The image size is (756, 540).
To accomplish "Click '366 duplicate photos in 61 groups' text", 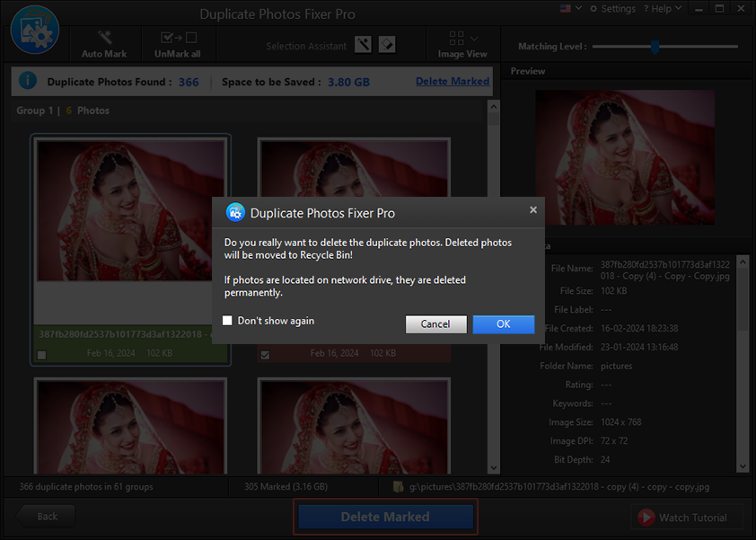I will [86, 486].
